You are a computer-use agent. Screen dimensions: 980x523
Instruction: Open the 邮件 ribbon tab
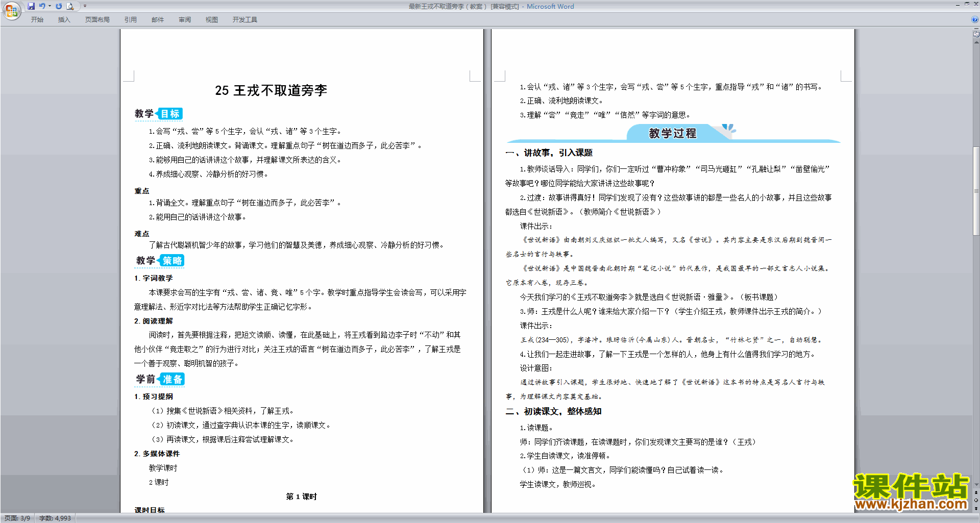tap(158, 20)
